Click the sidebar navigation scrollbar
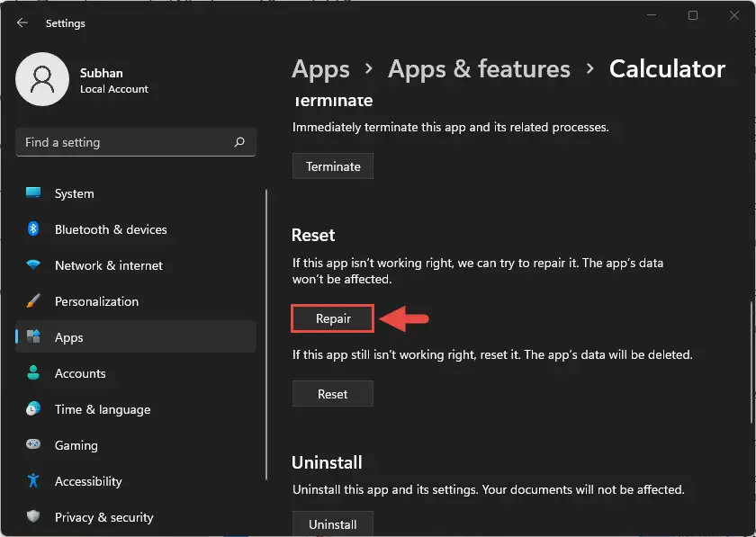 point(266,335)
